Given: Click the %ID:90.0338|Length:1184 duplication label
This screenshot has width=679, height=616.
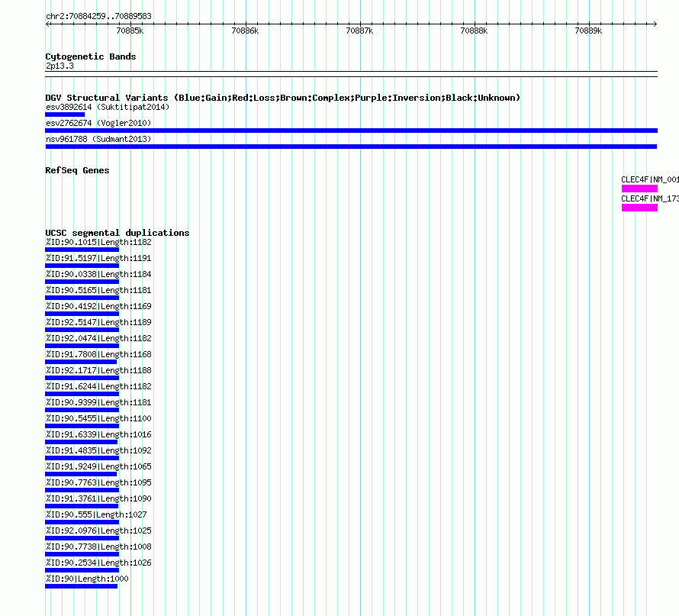Looking at the screenshot, I should tap(98, 274).
